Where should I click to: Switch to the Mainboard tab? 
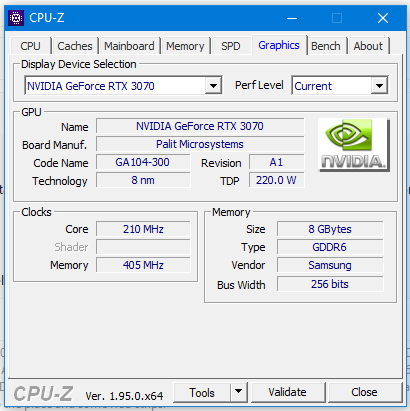point(129,46)
